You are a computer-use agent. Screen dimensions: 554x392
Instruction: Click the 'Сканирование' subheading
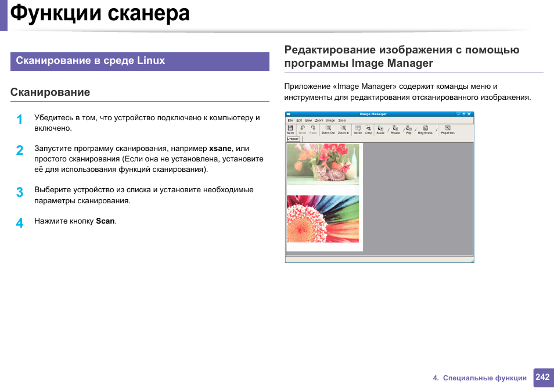pos(50,92)
